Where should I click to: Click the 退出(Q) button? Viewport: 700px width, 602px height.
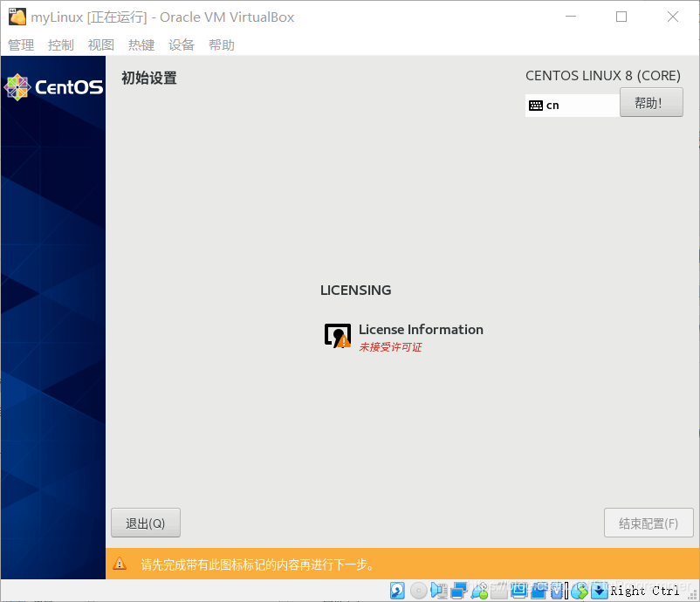pyautogui.click(x=146, y=523)
